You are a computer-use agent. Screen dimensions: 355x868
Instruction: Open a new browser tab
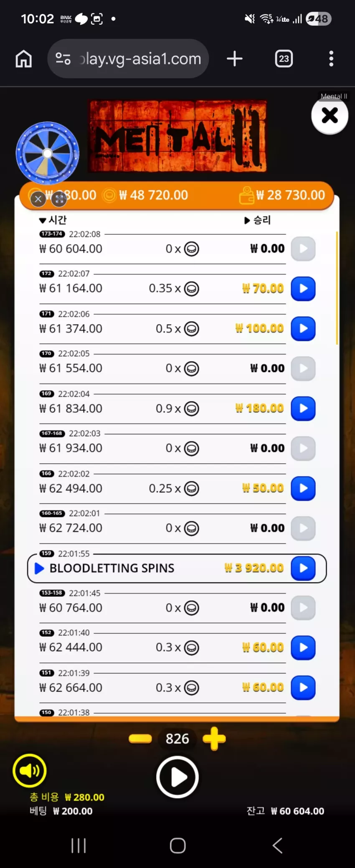pyautogui.click(x=235, y=58)
